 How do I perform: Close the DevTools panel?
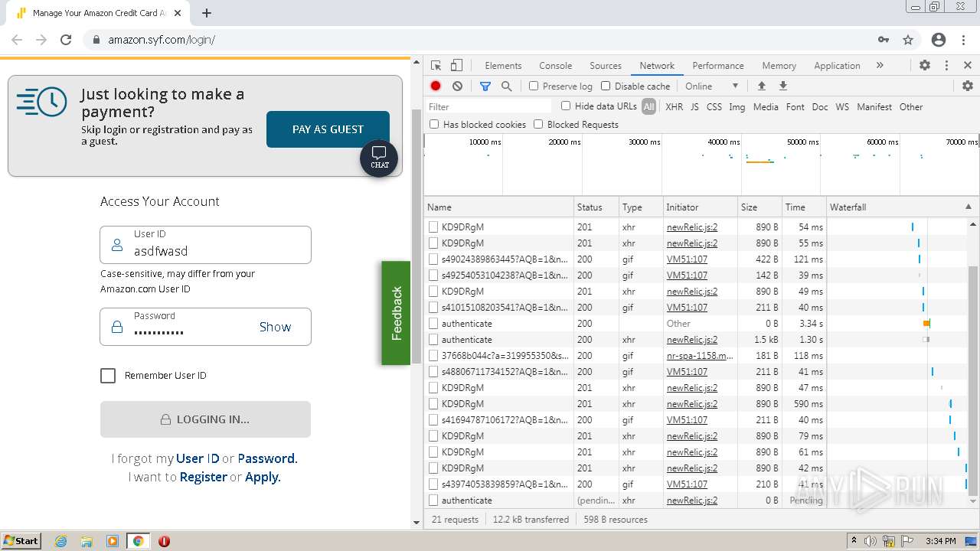(968, 66)
